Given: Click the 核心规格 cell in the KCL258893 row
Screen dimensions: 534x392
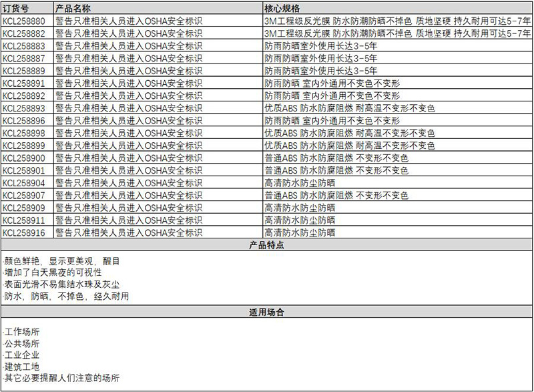Looking at the screenshot, I should (349, 108).
